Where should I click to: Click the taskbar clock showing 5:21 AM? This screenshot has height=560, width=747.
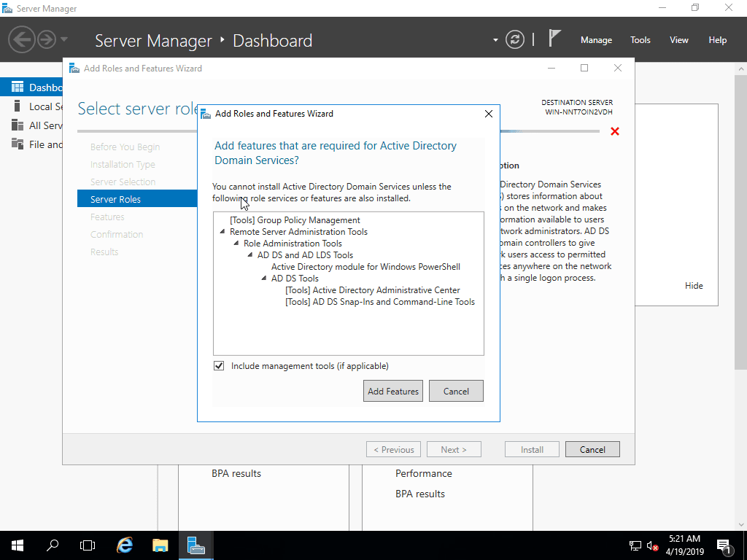[684, 545]
